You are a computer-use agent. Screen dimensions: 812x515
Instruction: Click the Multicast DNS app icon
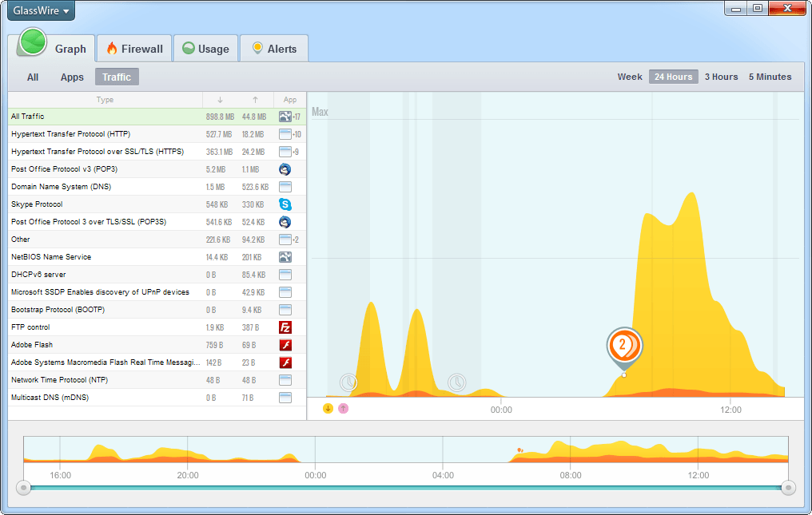pos(285,398)
